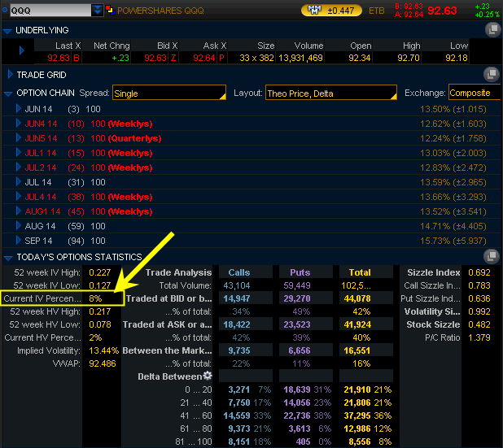Click the Delta Between settings gear

[207, 376]
